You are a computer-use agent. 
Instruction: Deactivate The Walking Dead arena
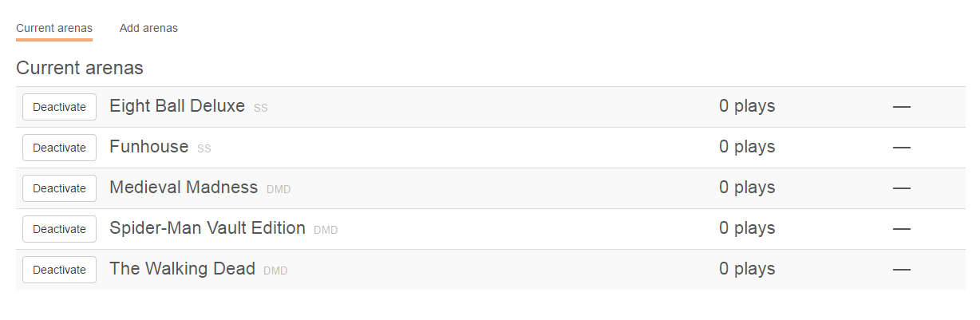pos(59,270)
